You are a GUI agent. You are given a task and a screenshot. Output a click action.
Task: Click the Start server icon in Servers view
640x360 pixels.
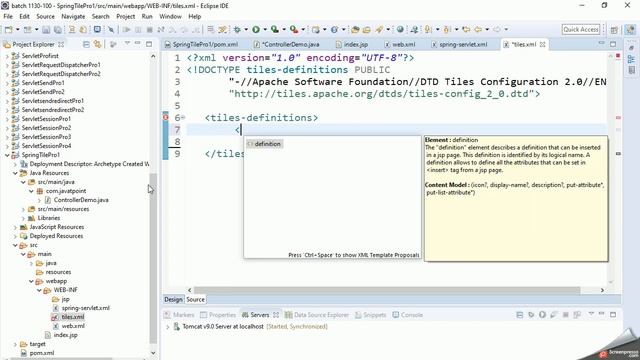coord(542,315)
